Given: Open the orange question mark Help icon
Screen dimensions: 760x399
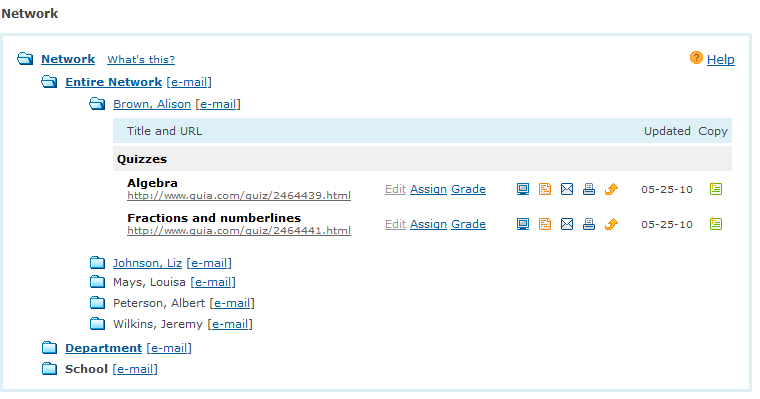Looking at the screenshot, I should click(696, 58).
